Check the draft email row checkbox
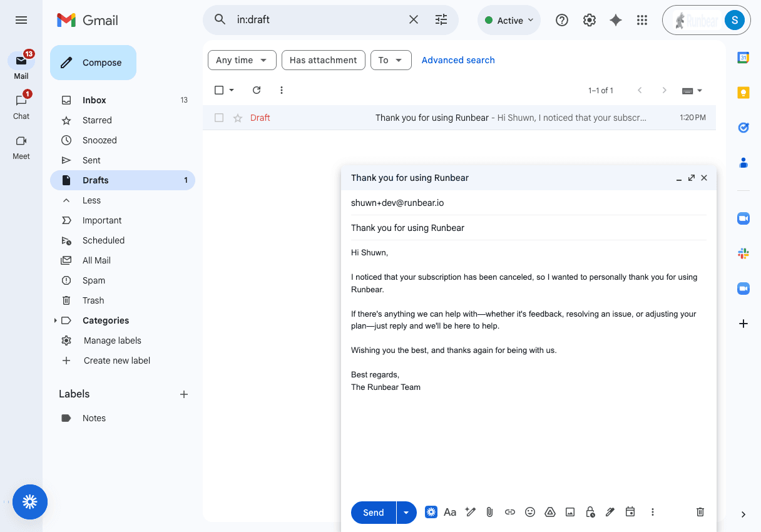Viewport: 761px width, 532px height. pos(219,118)
